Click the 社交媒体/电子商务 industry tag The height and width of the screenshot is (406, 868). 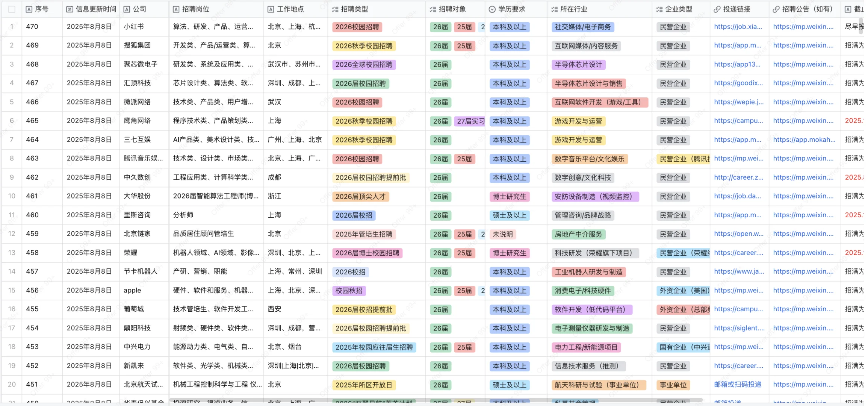583,27
